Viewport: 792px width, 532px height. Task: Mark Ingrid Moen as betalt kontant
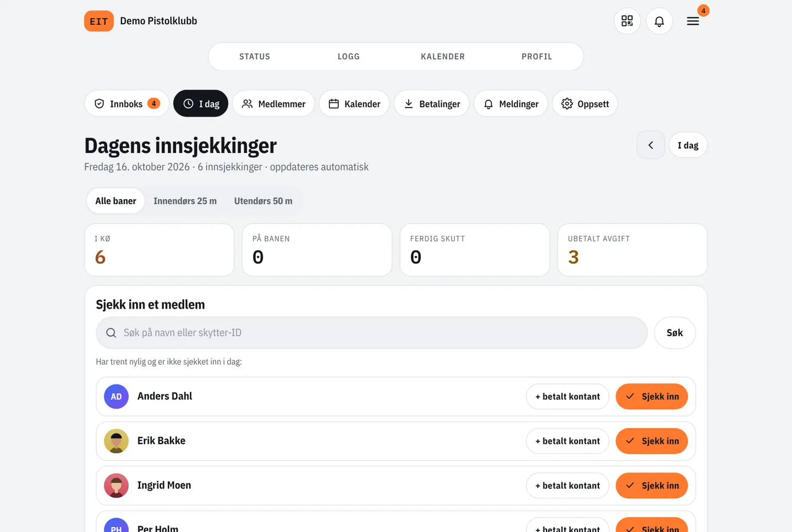[568, 486]
